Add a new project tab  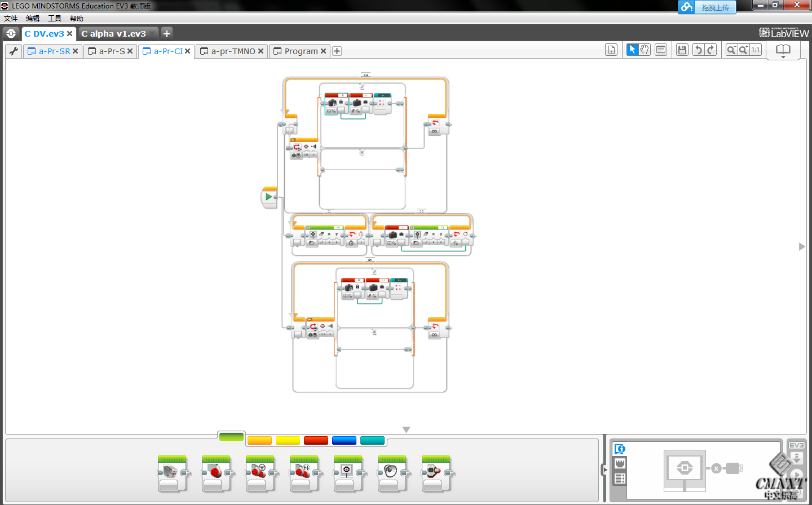167,34
